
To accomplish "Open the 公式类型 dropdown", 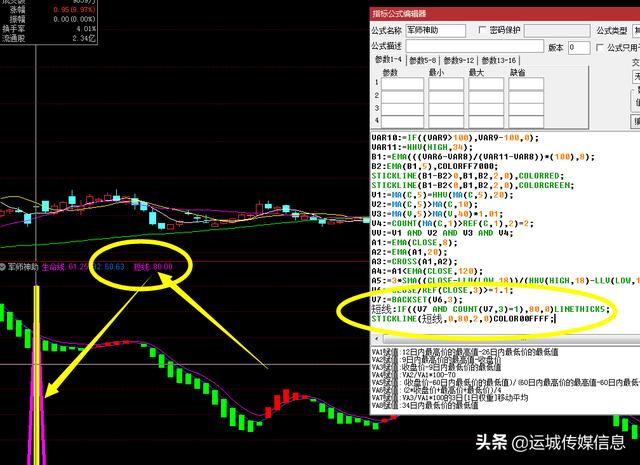I will click(x=636, y=31).
